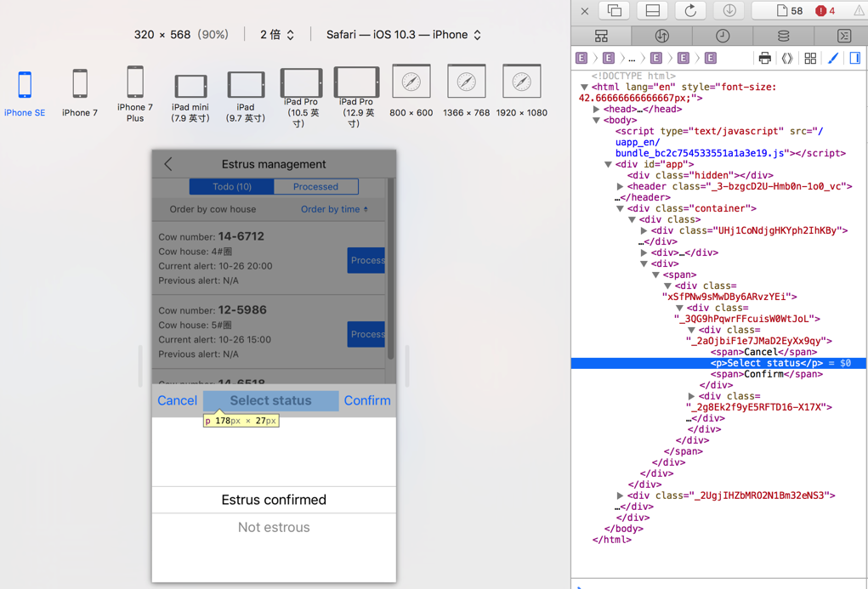Toggle the compositing borders grid icon
Image resolution: width=868 pixels, height=589 pixels.
(x=810, y=58)
